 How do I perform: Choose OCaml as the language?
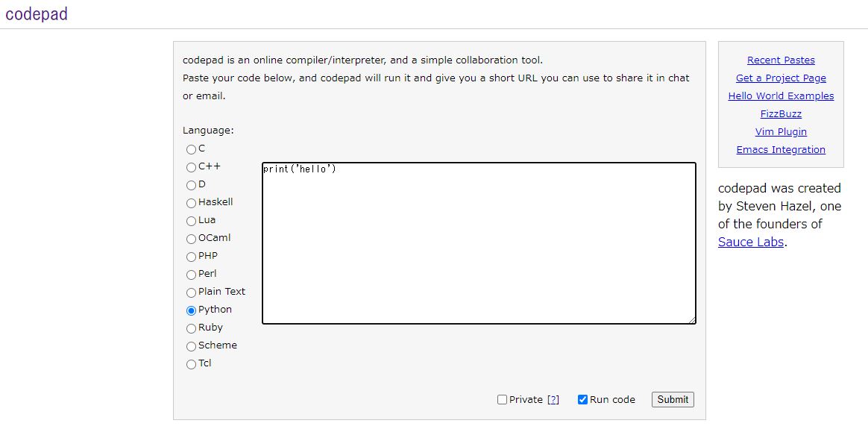[x=191, y=239]
